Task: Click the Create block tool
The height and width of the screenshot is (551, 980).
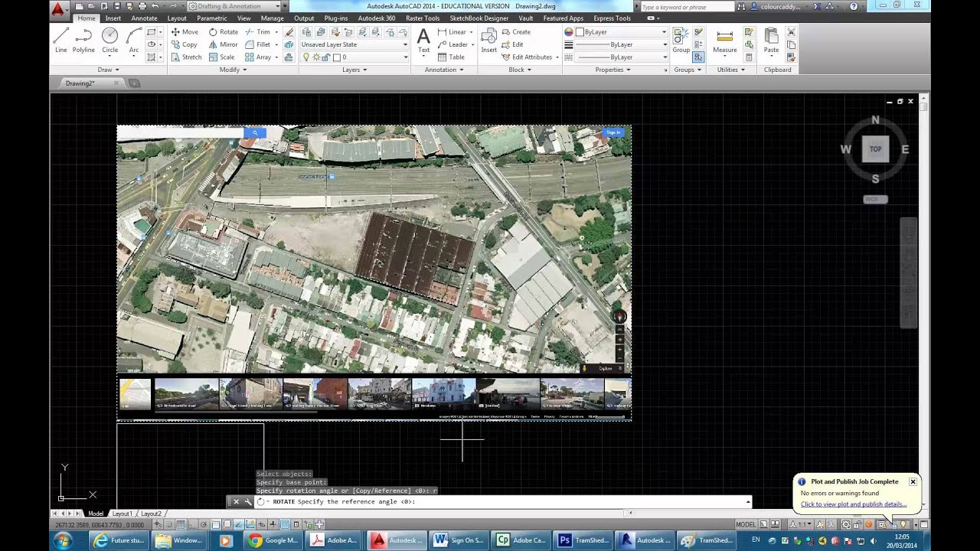Action: pyautogui.click(x=516, y=32)
